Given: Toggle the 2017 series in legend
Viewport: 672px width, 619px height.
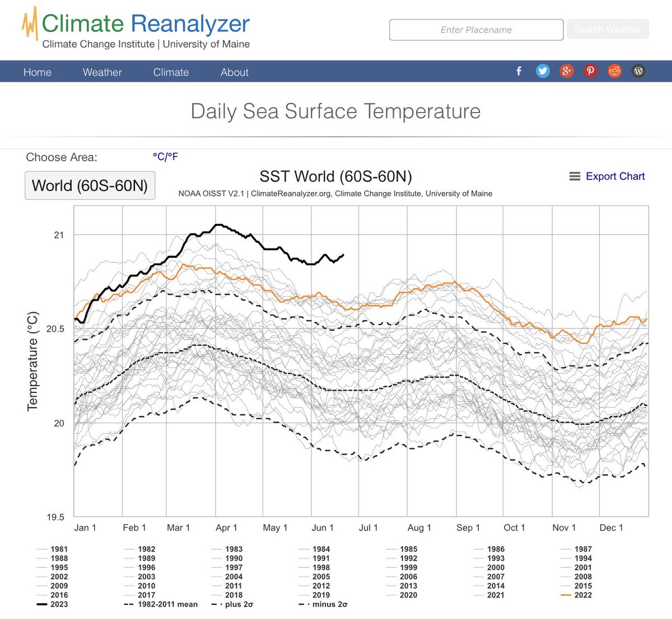Looking at the screenshot, I should point(139,595).
